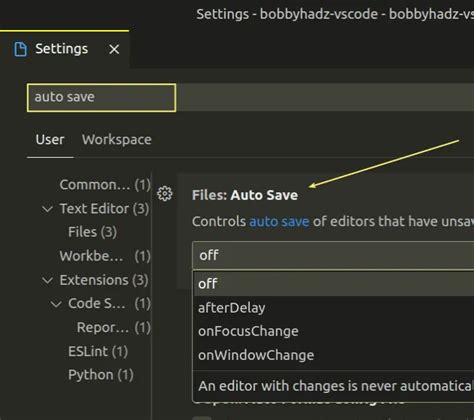Select ESLint (1) category
474x420 pixels.
click(98, 351)
